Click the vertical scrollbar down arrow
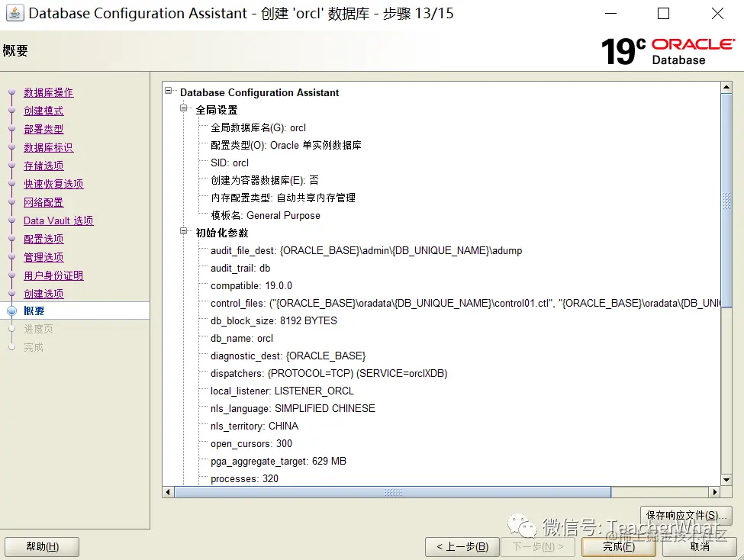Viewport: 744px width, 560px height. (726, 480)
